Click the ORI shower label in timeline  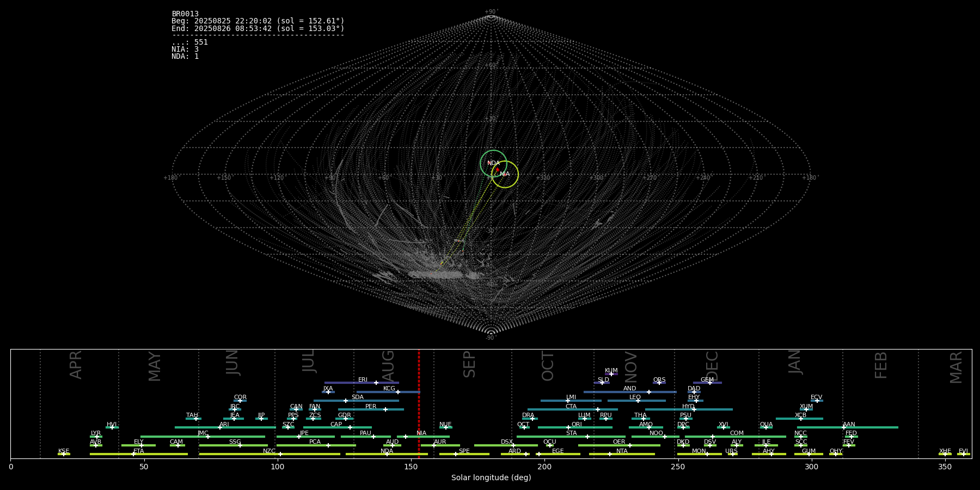(577, 425)
